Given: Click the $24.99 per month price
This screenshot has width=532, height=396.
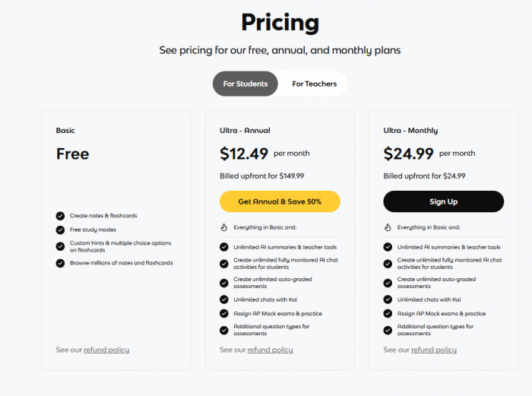Looking at the screenshot, I should (408, 154).
